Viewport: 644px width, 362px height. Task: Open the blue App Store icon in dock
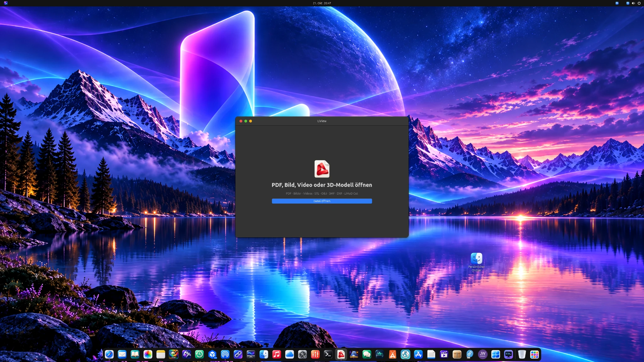point(419,354)
